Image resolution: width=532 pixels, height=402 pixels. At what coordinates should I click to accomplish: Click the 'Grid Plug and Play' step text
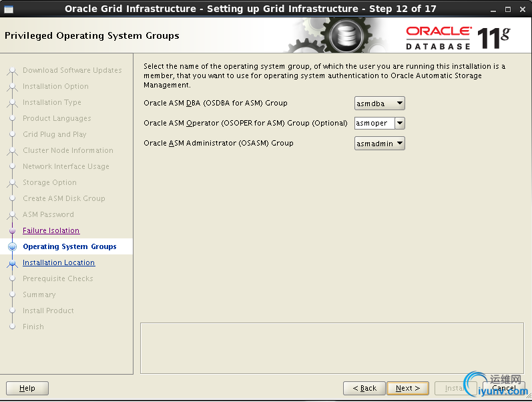coord(55,134)
